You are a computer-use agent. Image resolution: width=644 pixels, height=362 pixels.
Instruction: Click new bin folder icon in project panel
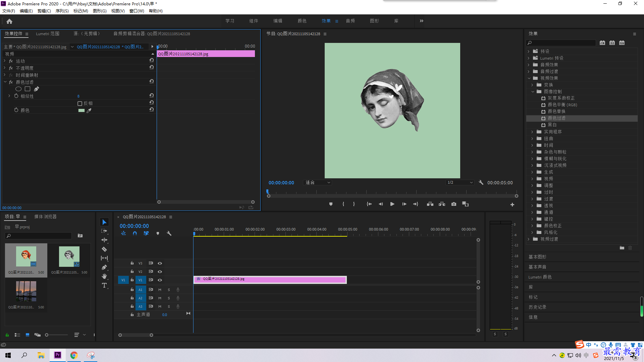click(x=80, y=236)
